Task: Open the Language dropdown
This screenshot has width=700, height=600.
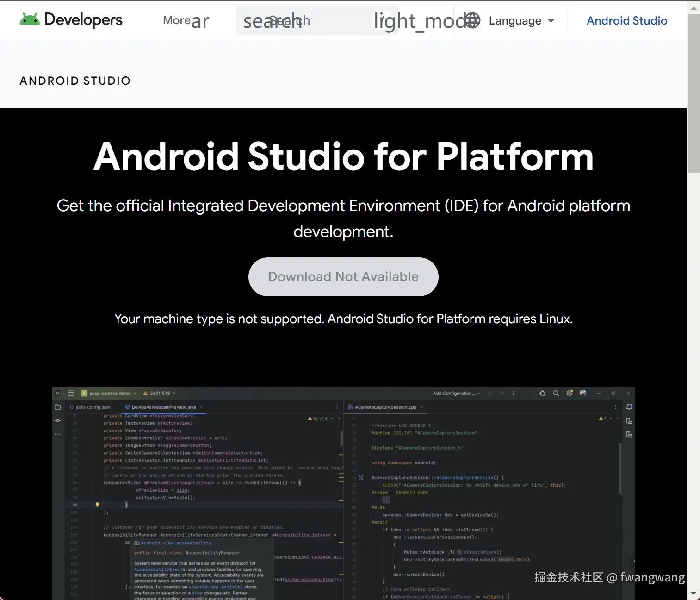Action: (x=510, y=20)
